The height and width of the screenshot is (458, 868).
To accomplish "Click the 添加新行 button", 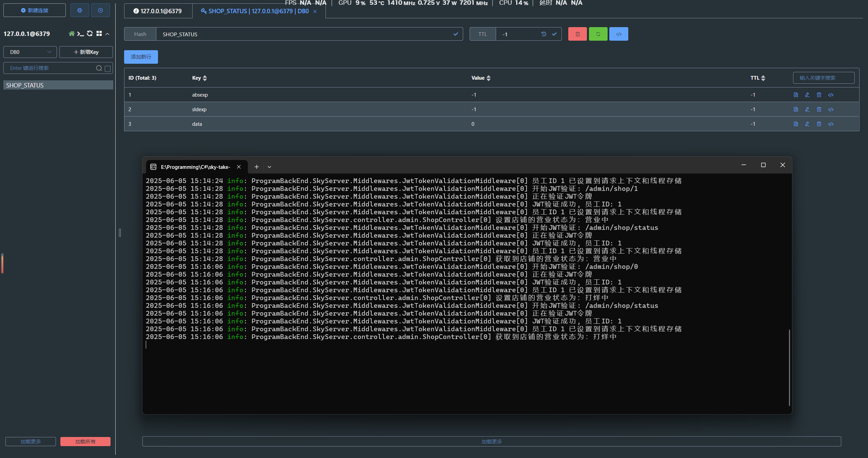I will pos(141,57).
